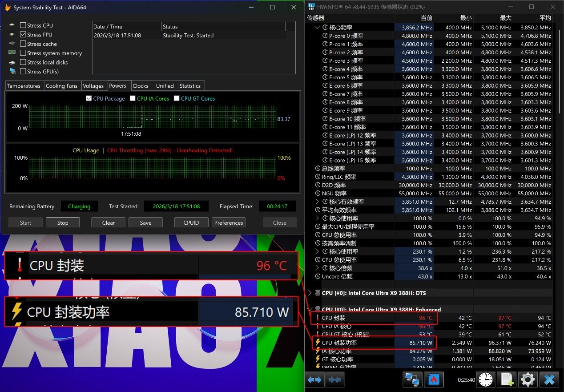Click the collapse-columns inward arrows icon
The image size is (564, 392).
(x=334, y=380)
